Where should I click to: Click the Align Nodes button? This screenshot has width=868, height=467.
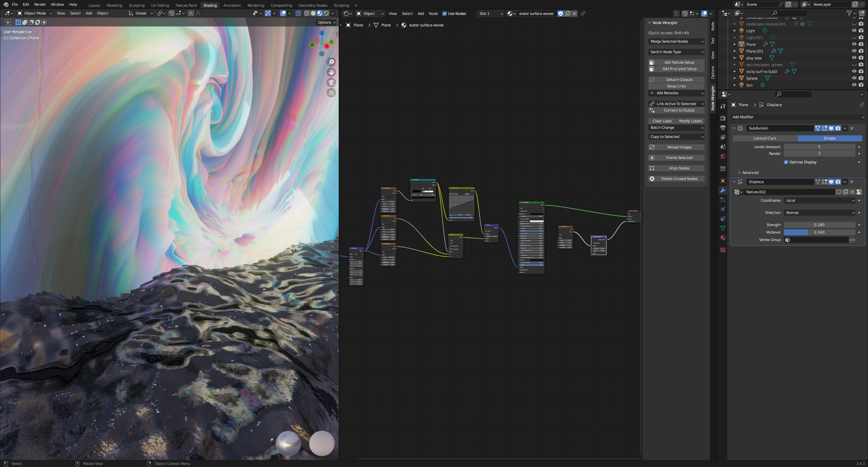click(676, 168)
